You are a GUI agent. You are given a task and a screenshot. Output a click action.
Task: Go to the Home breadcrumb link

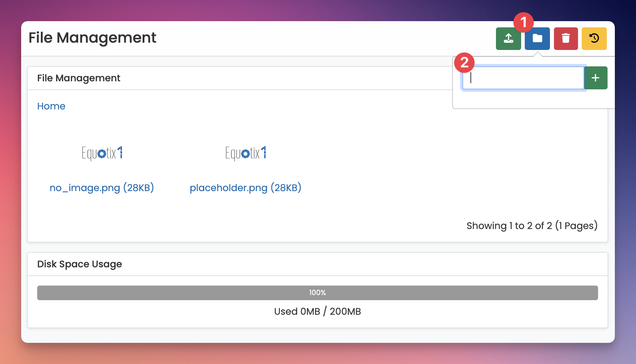pos(51,106)
